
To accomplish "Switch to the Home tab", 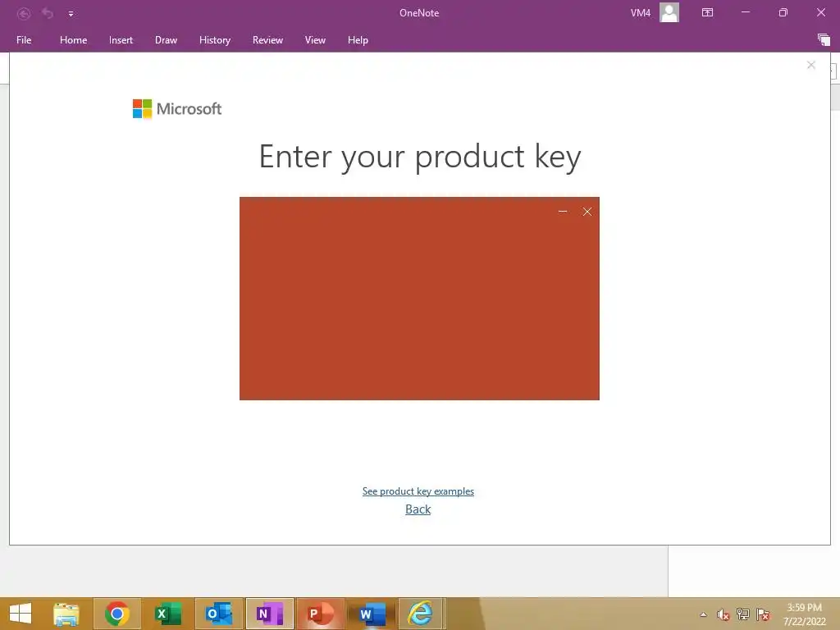I will [x=73, y=40].
